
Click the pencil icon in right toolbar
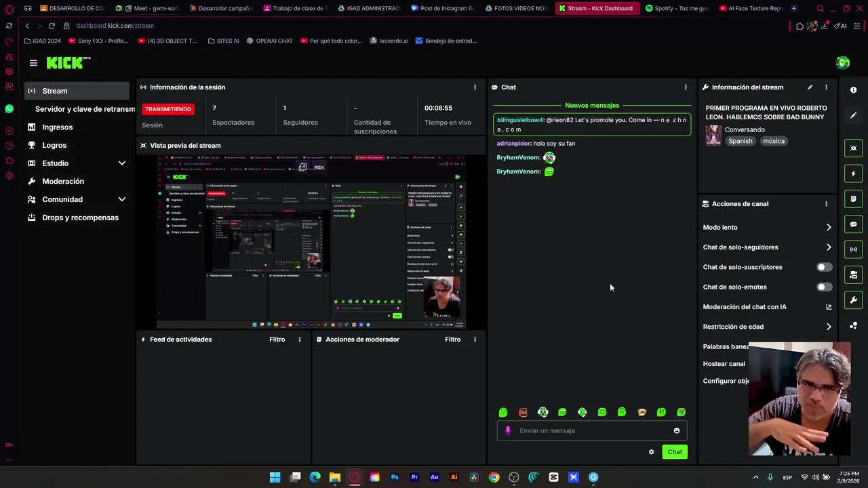tap(853, 115)
